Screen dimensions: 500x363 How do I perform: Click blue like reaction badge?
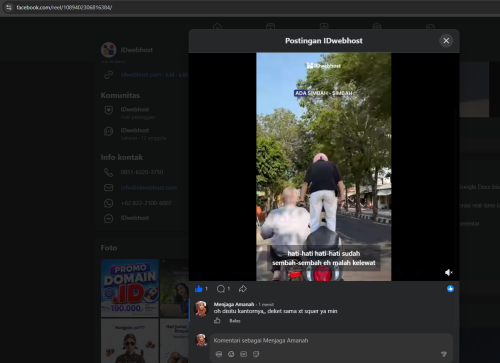pyautogui.click(x=450, y=289)
